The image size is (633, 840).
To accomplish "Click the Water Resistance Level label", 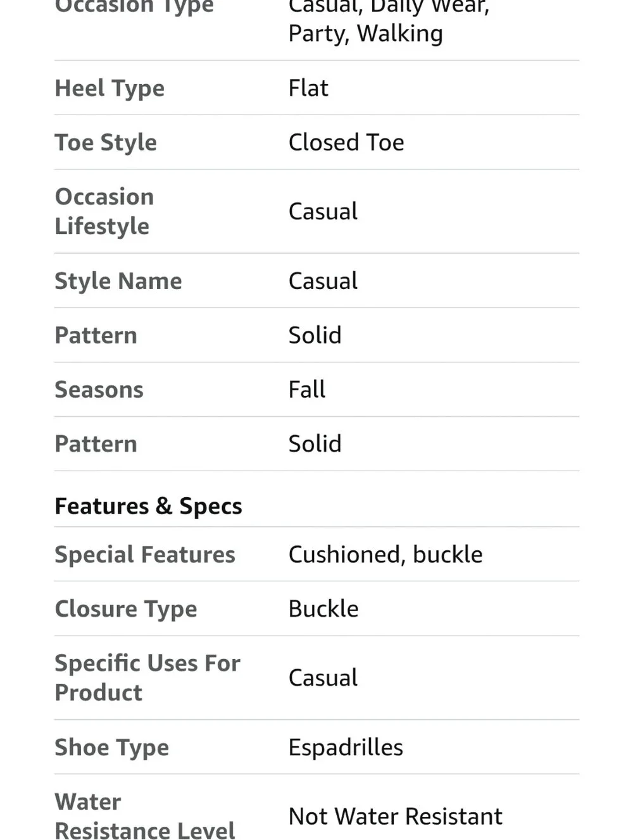I will tap(145, 816).
